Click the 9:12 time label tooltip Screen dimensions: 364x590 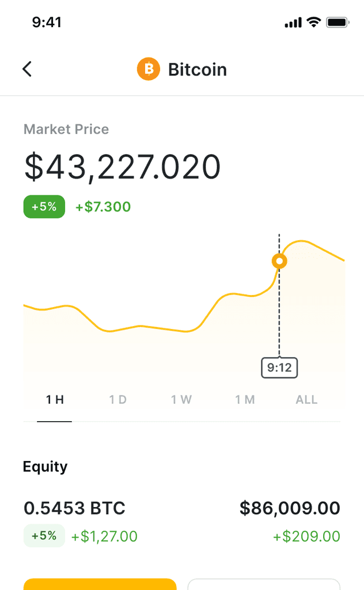[279, 368]
